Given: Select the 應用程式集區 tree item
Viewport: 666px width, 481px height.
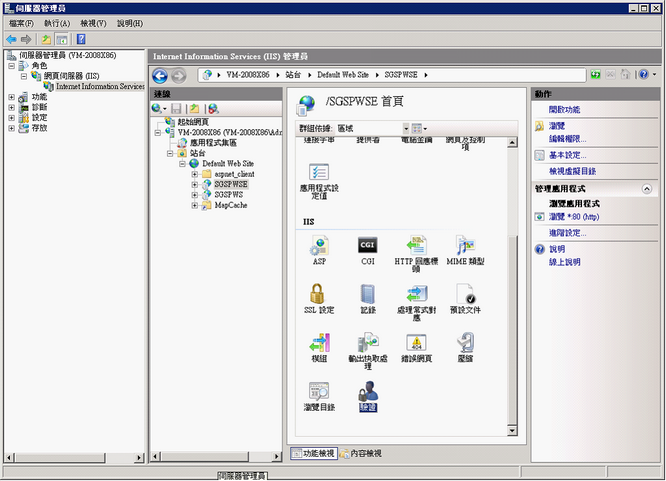Looking at the screenshot, I should (x=213, y=143).
